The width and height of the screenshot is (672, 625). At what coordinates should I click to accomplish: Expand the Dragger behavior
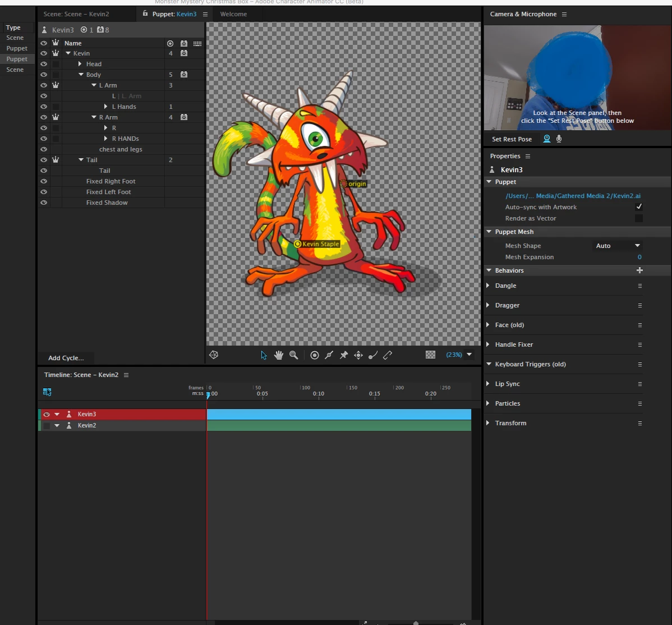[x=487, y=305]
